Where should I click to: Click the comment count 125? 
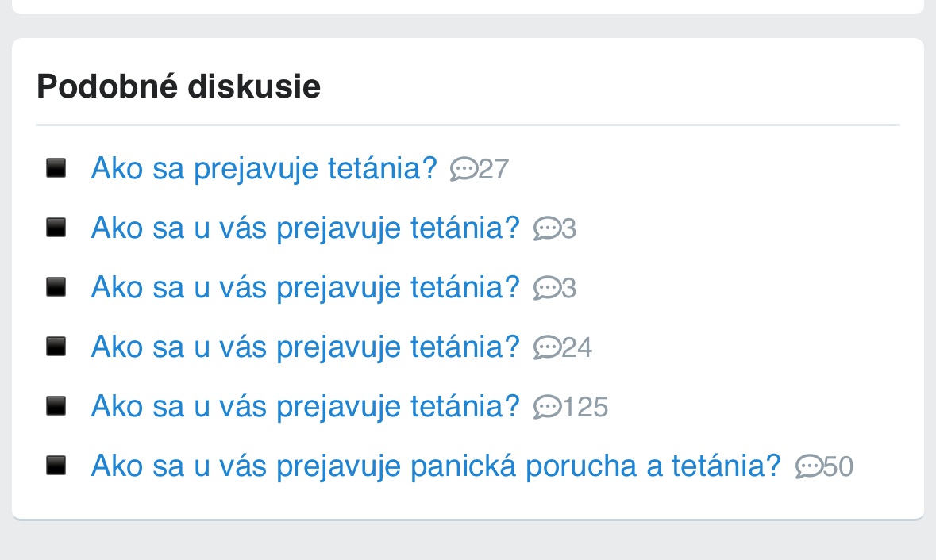click(585, 407)
